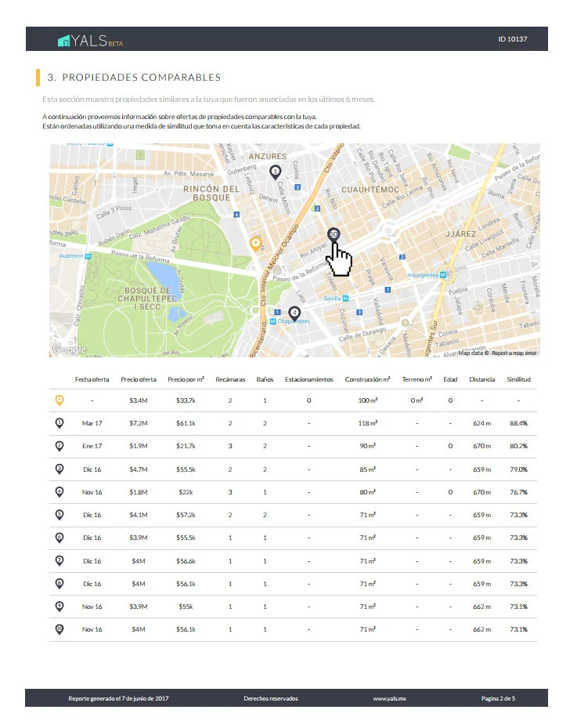Click the yellow property marker on map
The image size is (570, 728).
254,243
